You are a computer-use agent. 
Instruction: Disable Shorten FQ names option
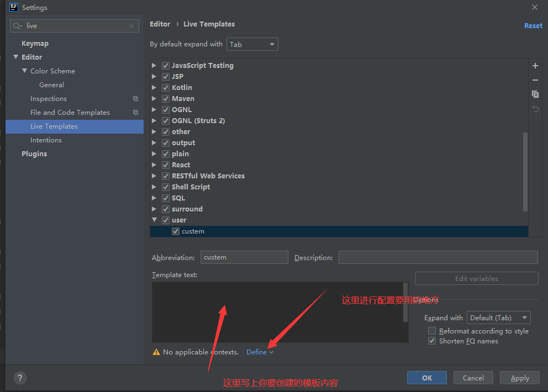pyautogui.click(x=432, y=341)
